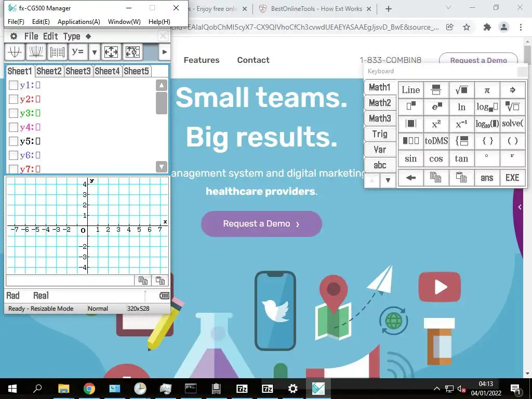Click the keyboard tab down arrow

point(388,180)
